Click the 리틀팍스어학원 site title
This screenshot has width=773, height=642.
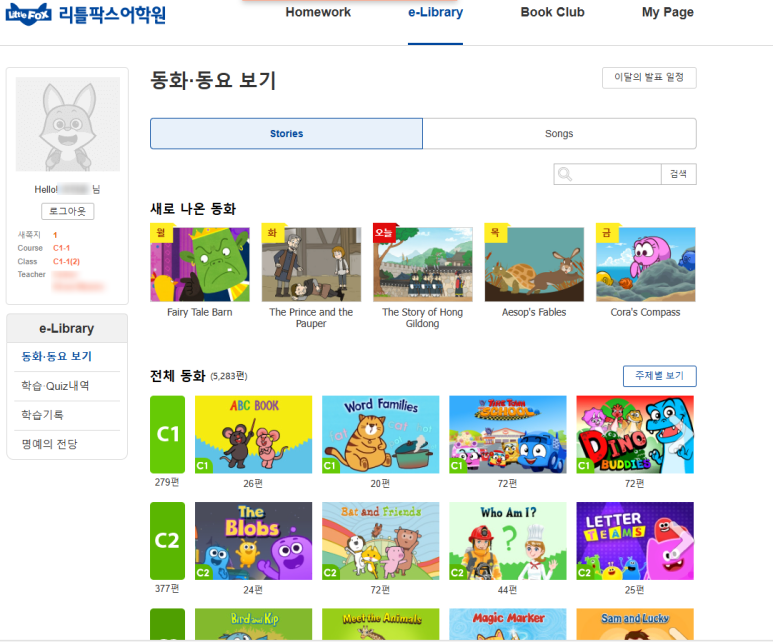(112, 14)
